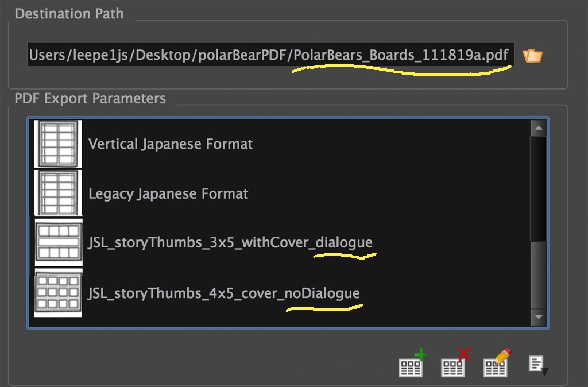588x387 pixels.
Task: Select Vertical Japanese Format profile
Action: click(171, 144)
